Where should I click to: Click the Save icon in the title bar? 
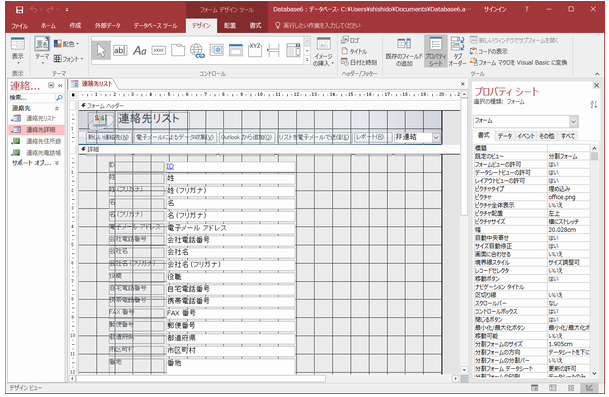pyautogui.click(x=19, y=9)
